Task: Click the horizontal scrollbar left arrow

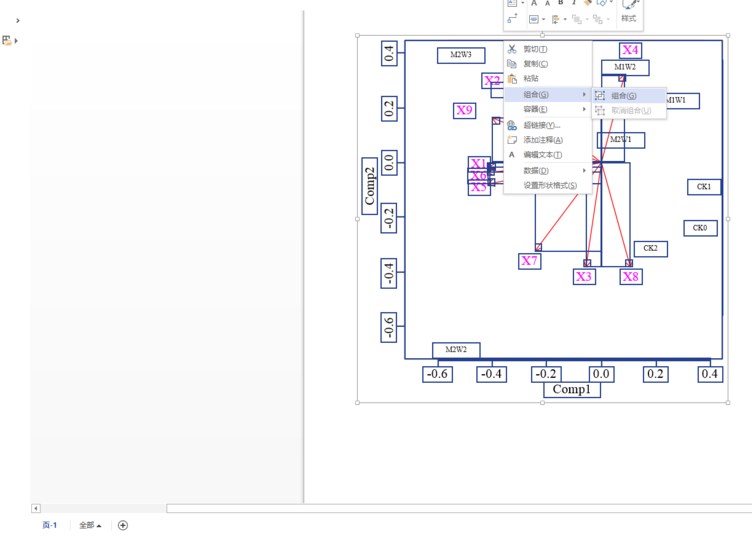Action: (36, 508)
